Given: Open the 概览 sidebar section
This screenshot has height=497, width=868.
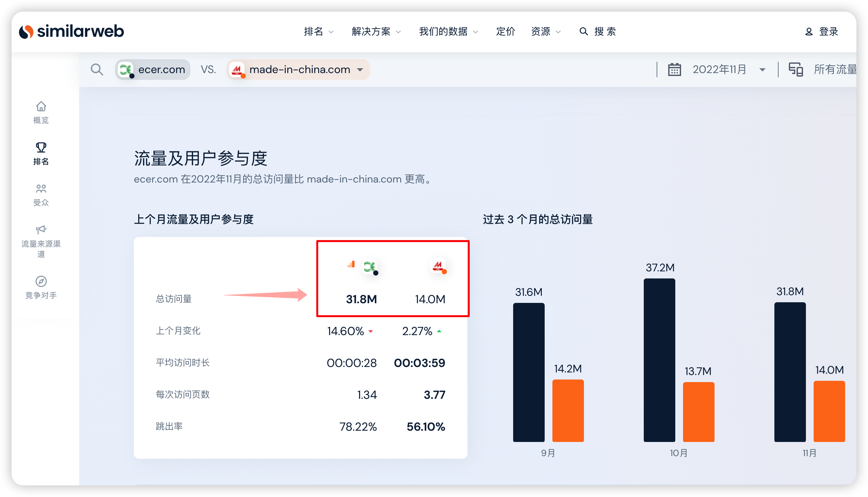Looking at the screenshot, I should (41, 113).
